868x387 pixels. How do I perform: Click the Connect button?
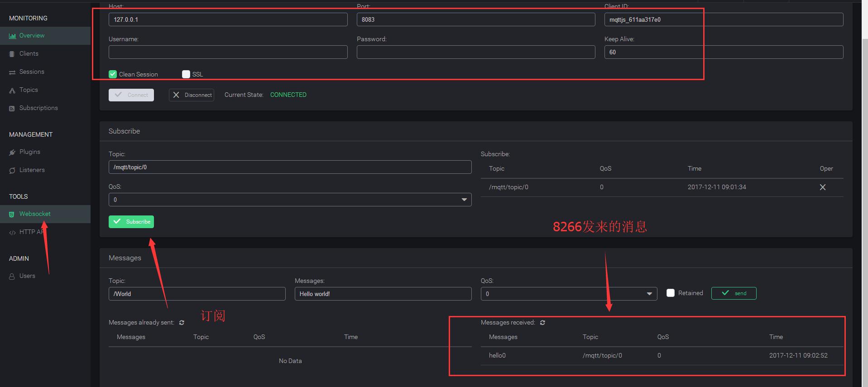click(131, 95)
